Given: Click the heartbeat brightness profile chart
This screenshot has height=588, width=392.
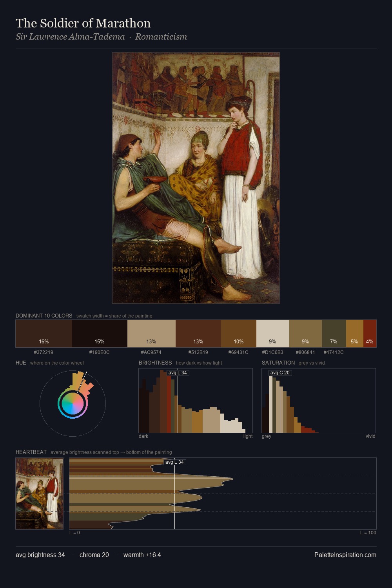Looking at the screenshot, I should (223, 494).
